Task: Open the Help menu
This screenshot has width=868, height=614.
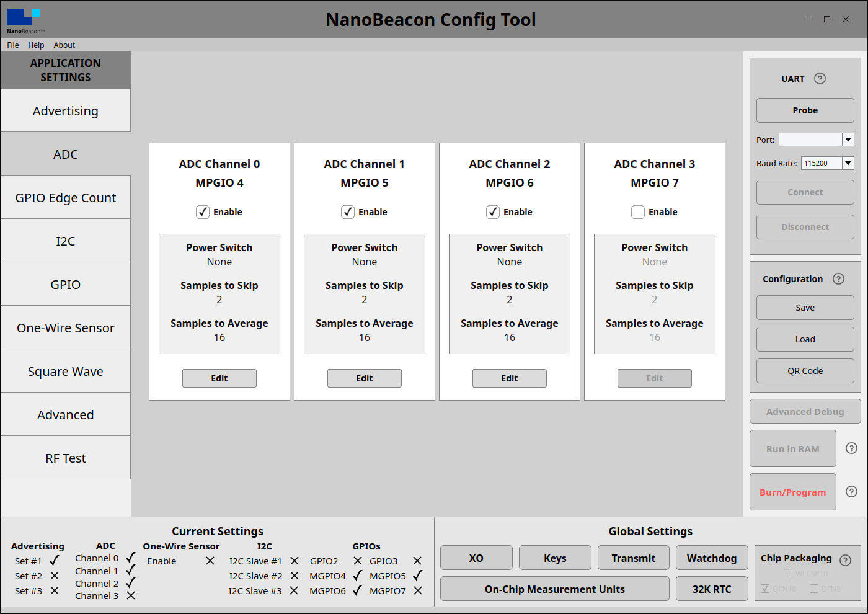Action: (x=36, y=45)
